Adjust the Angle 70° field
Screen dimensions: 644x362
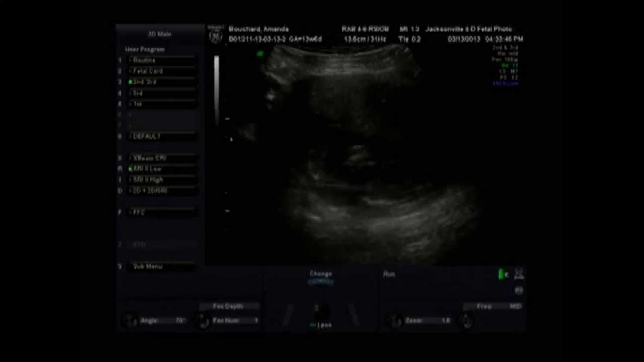coord(164,320)
